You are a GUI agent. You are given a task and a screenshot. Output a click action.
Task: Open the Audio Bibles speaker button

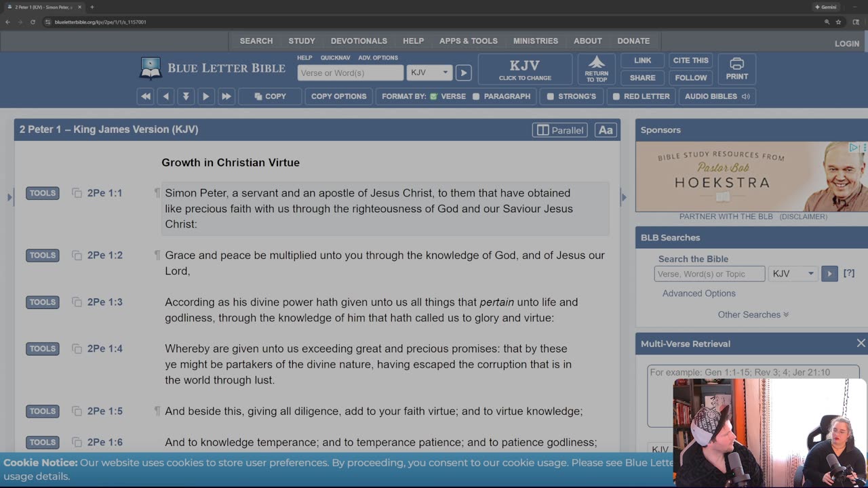pos(717,96)
